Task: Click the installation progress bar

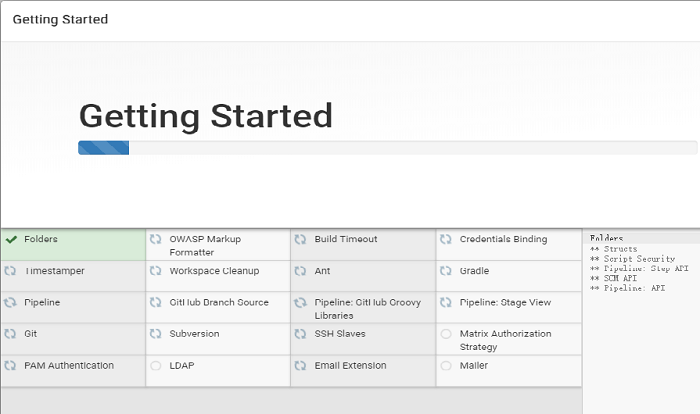Action: [x=387, y=148]
